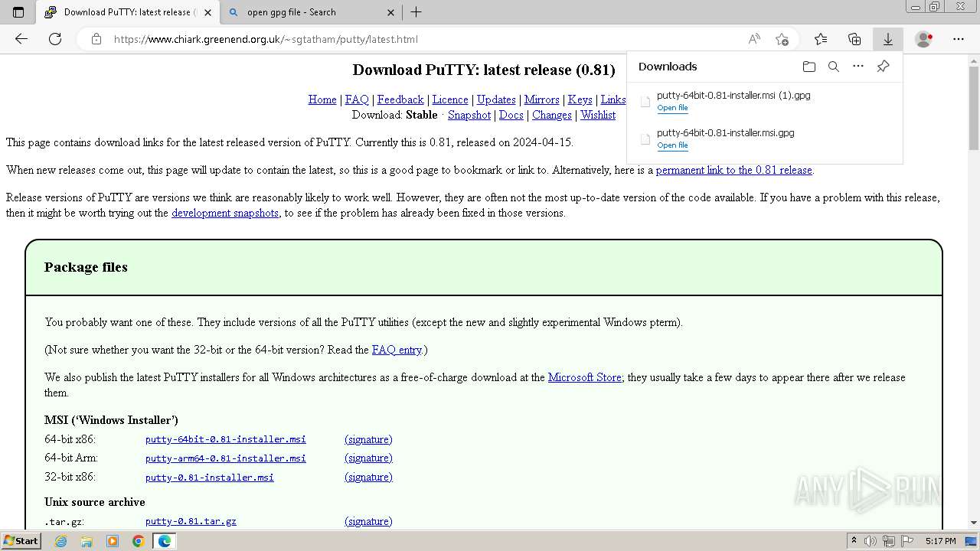Open the Mirrors link
Viewport: 980px width, 551px height.
point(542,99)
